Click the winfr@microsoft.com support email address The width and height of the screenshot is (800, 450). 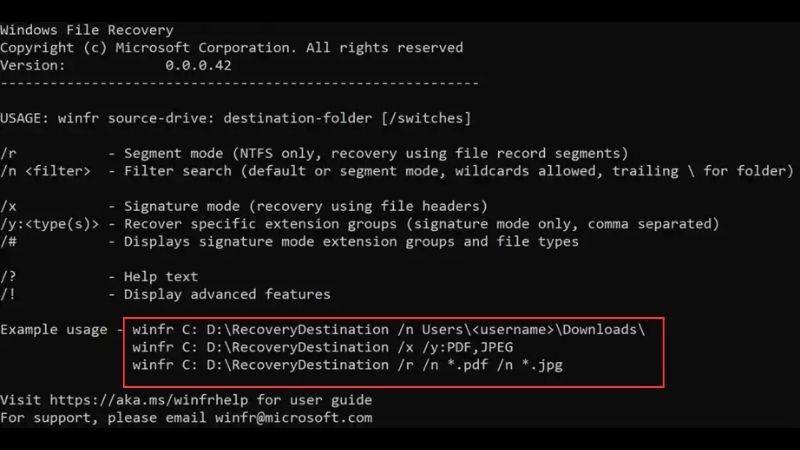pyautogui.click(x=293, y=418)
